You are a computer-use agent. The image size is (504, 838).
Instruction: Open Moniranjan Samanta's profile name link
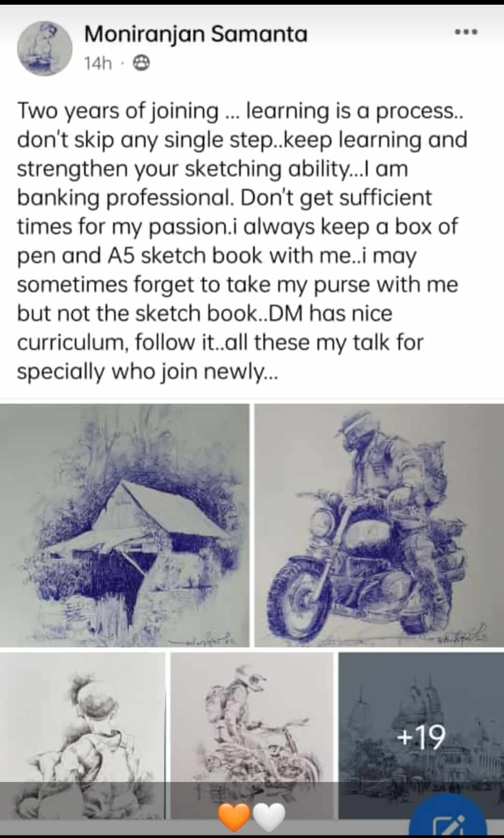[196, 35]
